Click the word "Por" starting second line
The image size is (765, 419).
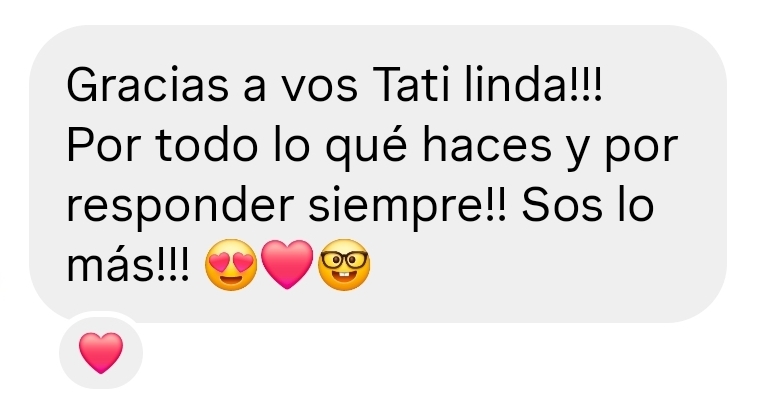click(103, 145)
